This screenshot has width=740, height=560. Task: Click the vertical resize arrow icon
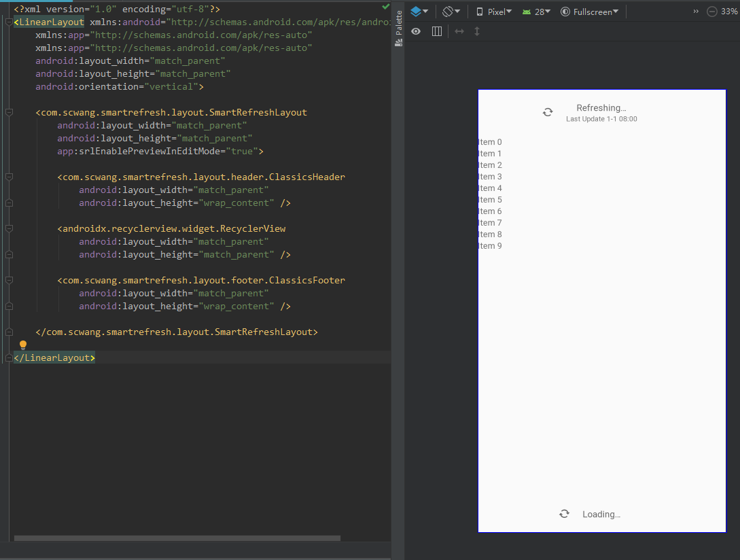pos(476,31)
